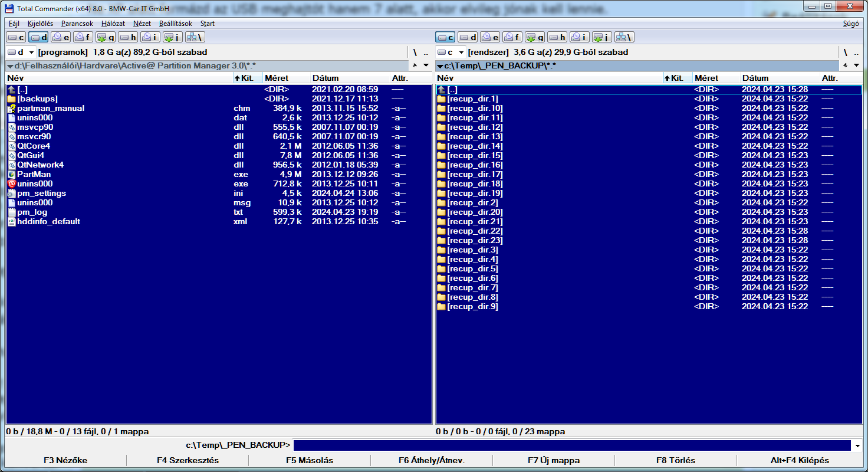Switch right panel to drive f
868x472 pixels.
[513, 37]
